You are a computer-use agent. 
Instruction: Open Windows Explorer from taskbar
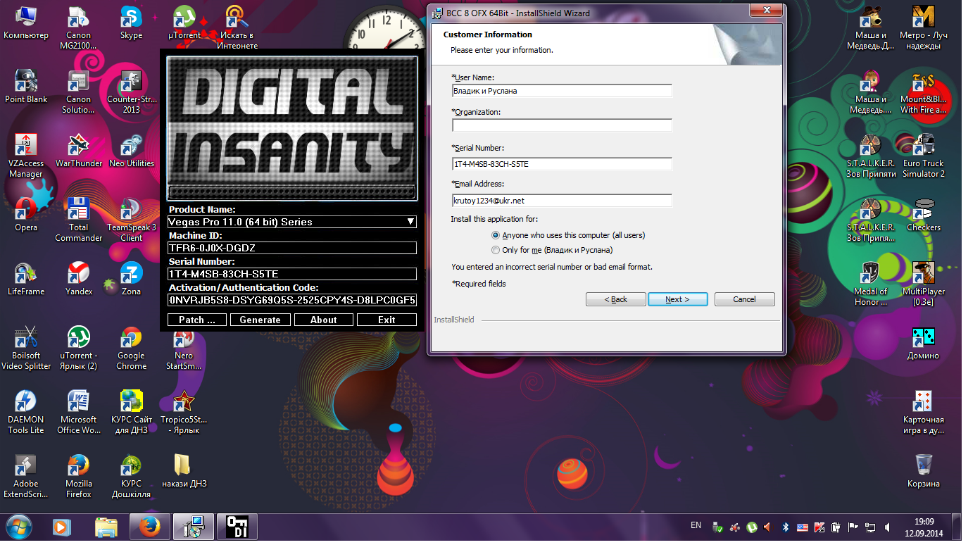click(x=106, y=527)
